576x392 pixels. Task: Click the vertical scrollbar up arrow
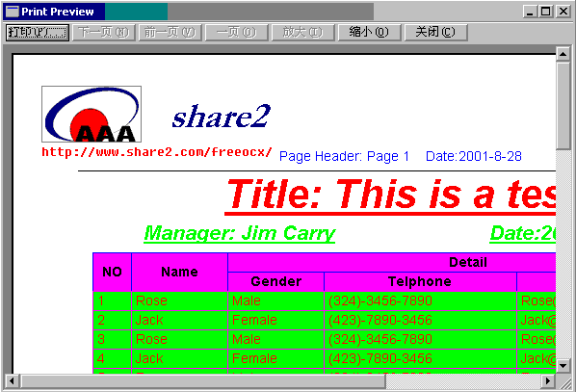[563, 54]
